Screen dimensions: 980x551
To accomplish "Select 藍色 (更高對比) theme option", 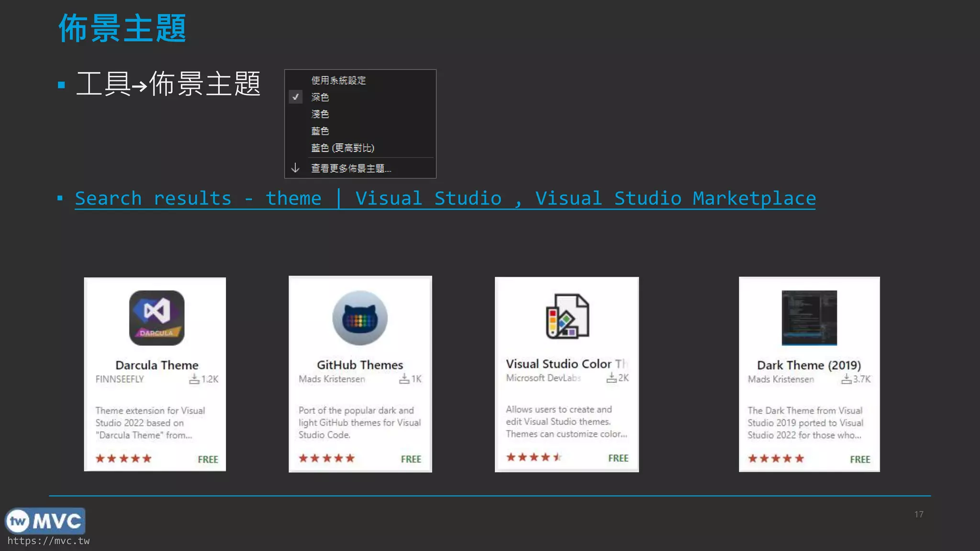I will point(343,148).
